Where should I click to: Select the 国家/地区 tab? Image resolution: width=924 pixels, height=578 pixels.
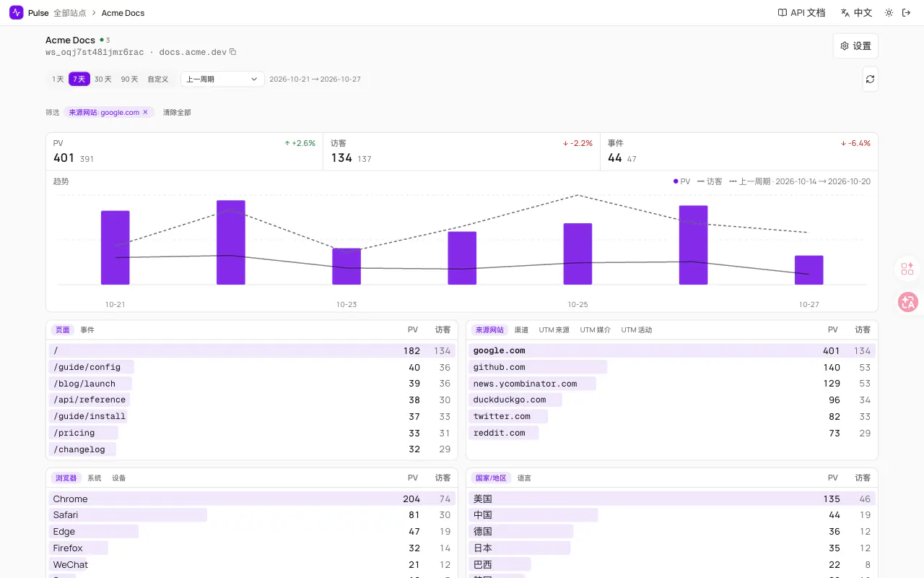(491, 478)
